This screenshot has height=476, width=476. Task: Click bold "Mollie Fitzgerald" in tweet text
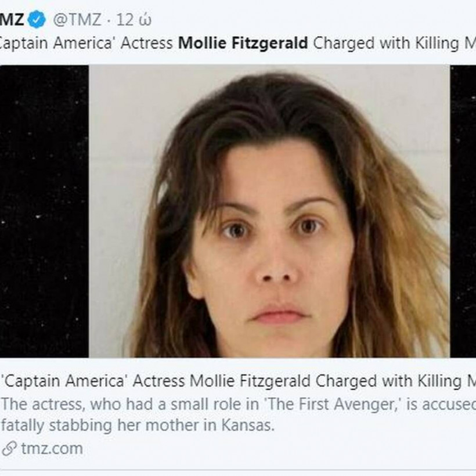tap(243, 43)
